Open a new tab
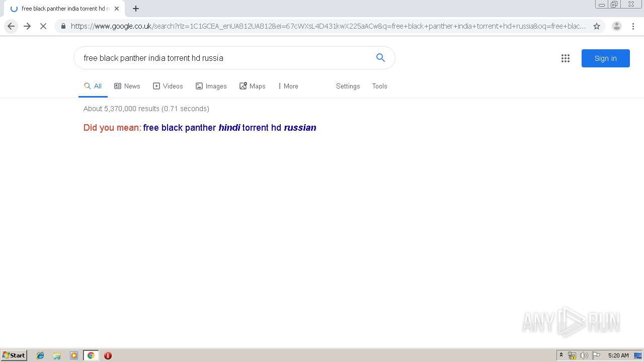Screen dimensions: 644x362 136,9
